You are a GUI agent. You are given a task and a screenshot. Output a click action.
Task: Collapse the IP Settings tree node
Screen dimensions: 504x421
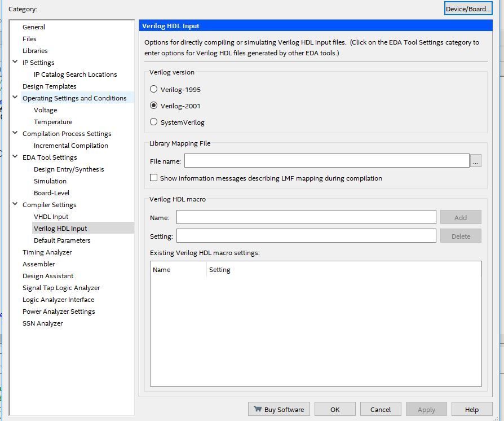pos(15,62)
